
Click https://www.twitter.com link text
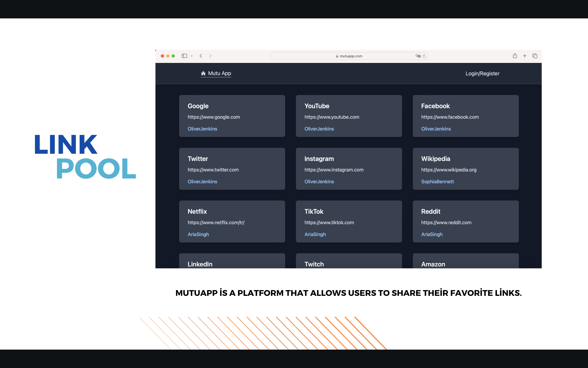coord(213,170)
